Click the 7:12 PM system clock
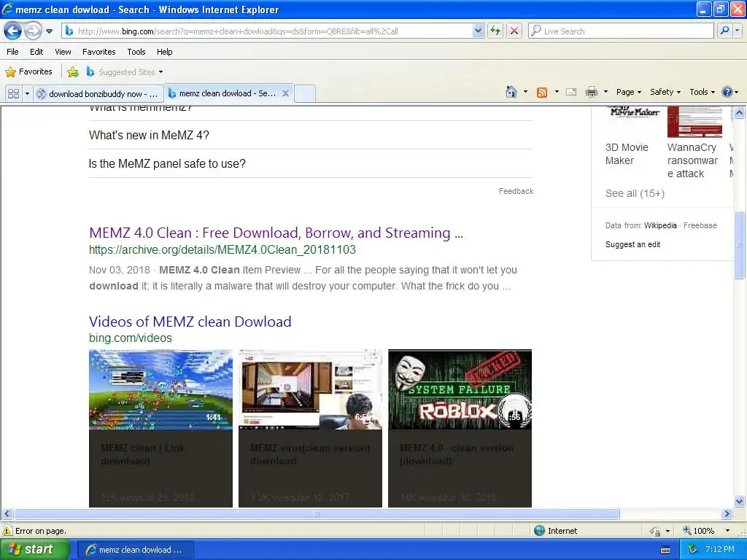This screenshot has height=560, width=747. pos(719,549)
